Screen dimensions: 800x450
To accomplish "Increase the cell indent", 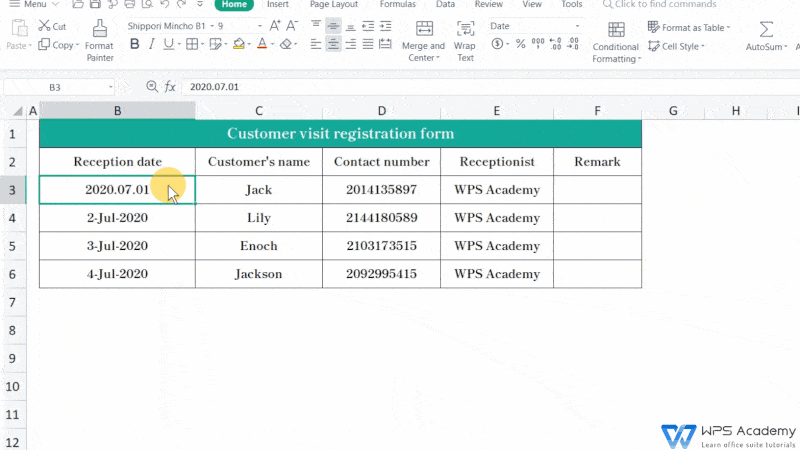I will click(x=385, y=26).
